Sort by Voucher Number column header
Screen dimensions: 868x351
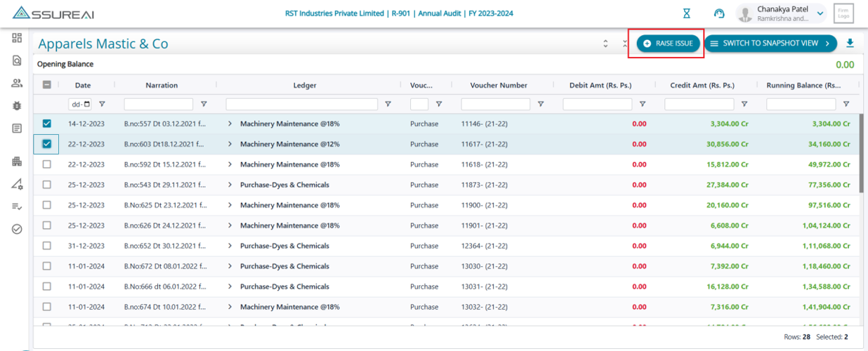498,85
